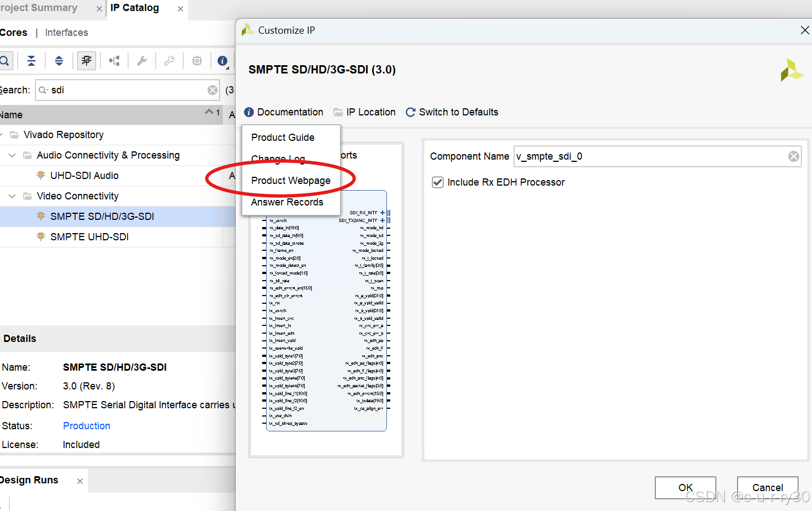Toggle Include Rx EDH Processor checkbox
812x511 pixels.
coord(438,182)
